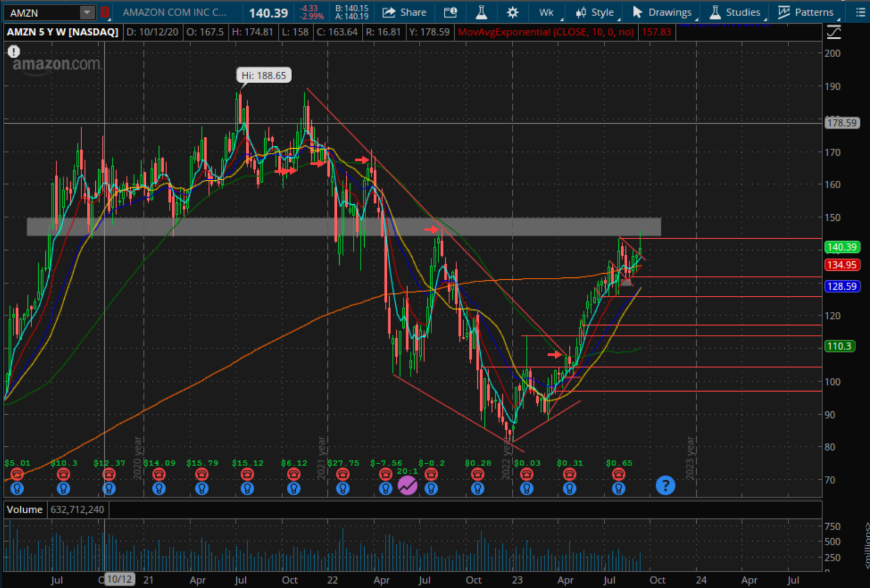Open the Studies menu
Image resolution: width=870 pixels, height=588 pixels.
tap(736, 12)
